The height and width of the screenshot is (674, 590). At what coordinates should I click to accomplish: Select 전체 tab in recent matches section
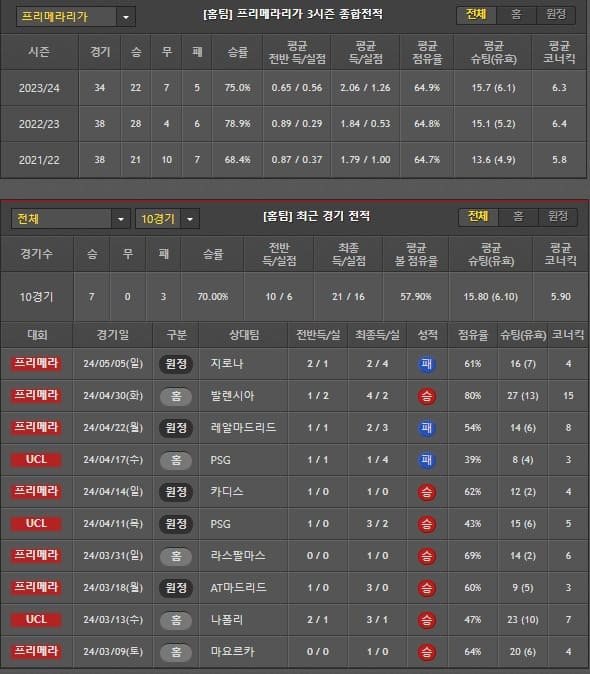[x=478, y=217]
